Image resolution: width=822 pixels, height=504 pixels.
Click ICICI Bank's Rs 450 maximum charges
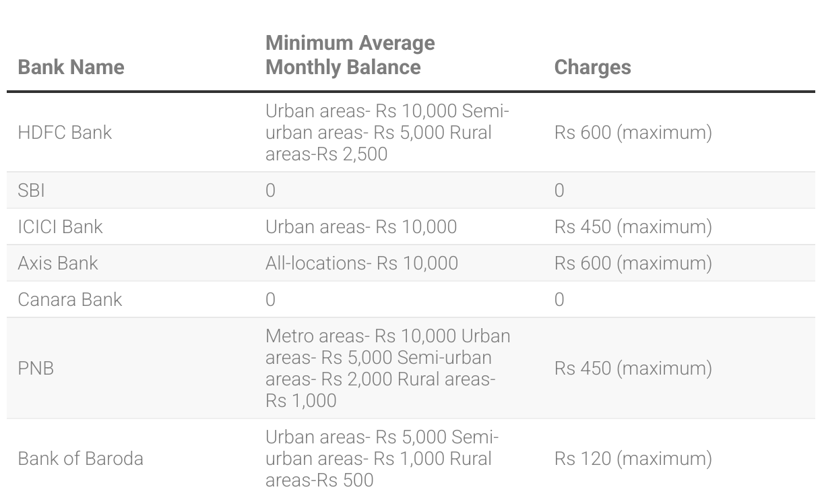click(633, 227)
